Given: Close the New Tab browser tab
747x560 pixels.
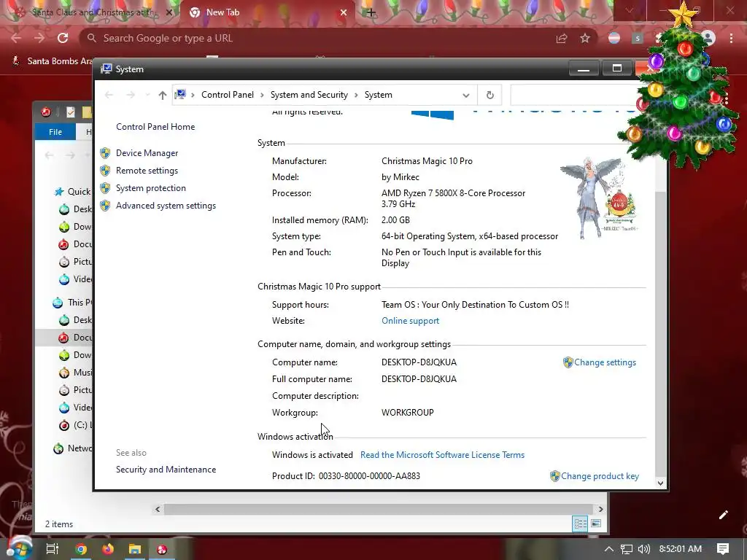Looking at the screenshot, I should (344, 12).
